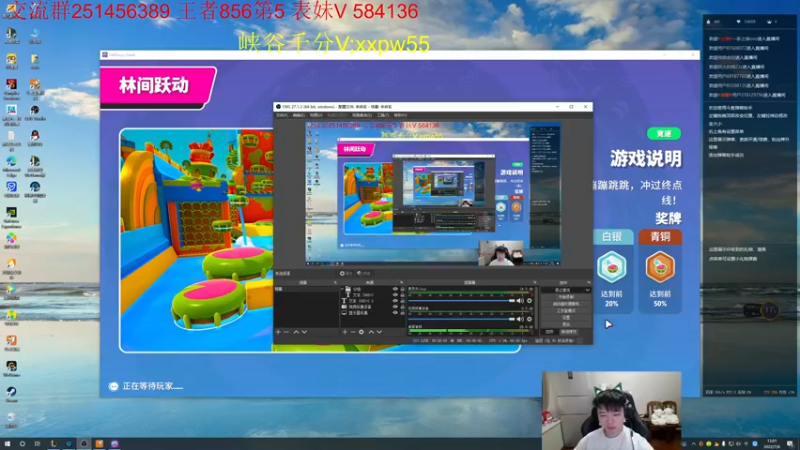
Task: Mute the second audio mixer channel
Action: point(520,319)
